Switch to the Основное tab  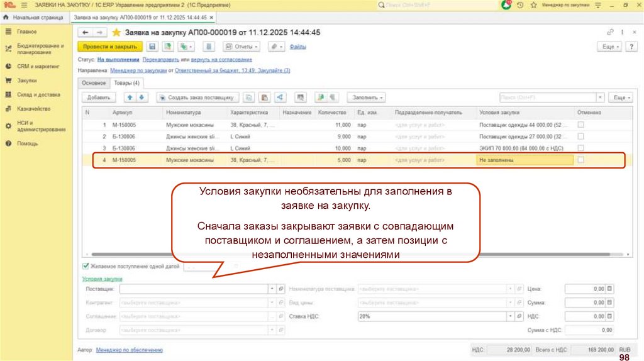click(x=94, y=82)
